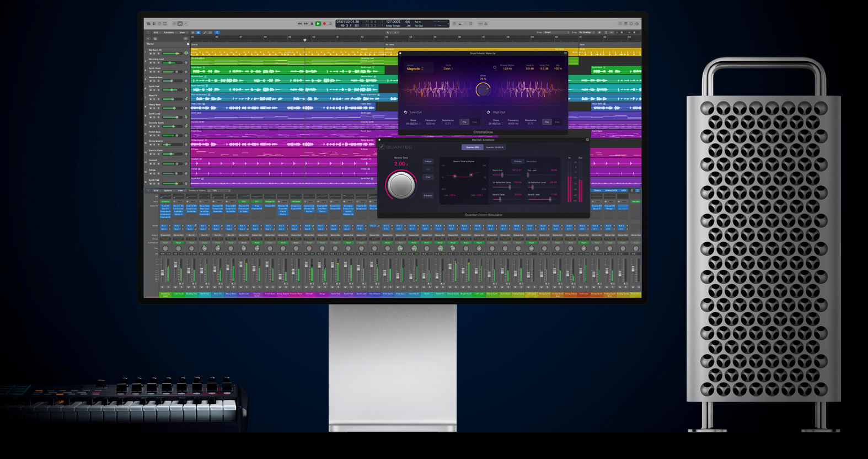Screen dimensions: 868x459
Task: Click the Fast Forward transport button
Action: pos(306,24)
